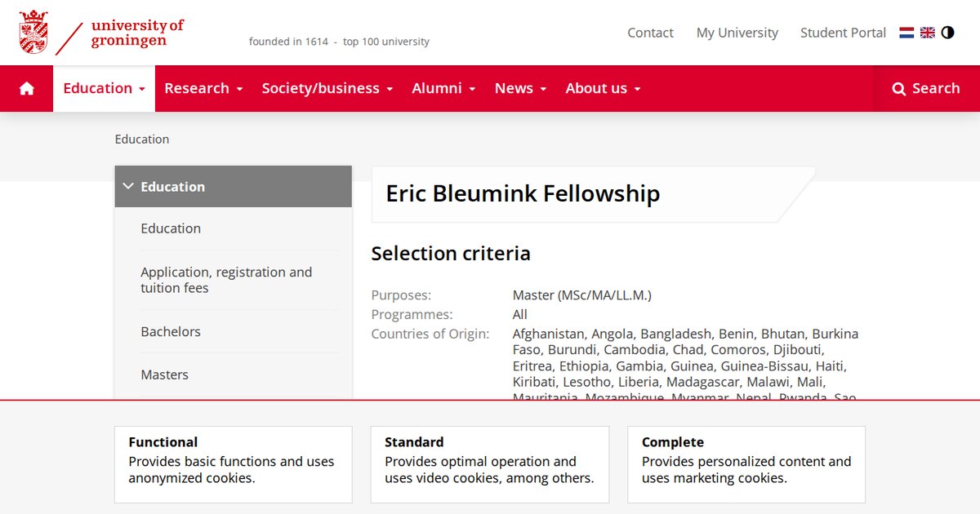Image resolution: width=980 pixels, height=514 pixels.
Task: Open the About us menu
Action: click(603, 88)
